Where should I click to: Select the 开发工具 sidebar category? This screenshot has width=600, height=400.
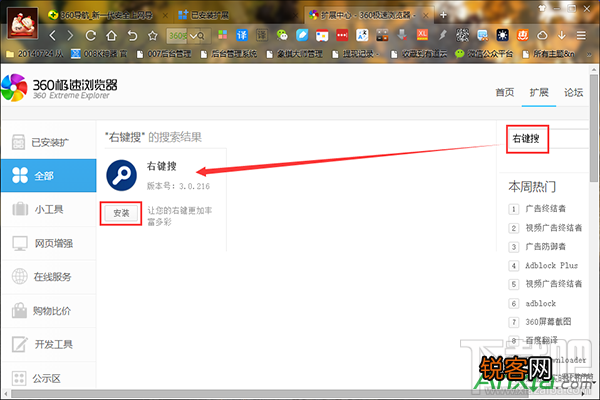tap(49, 344)
